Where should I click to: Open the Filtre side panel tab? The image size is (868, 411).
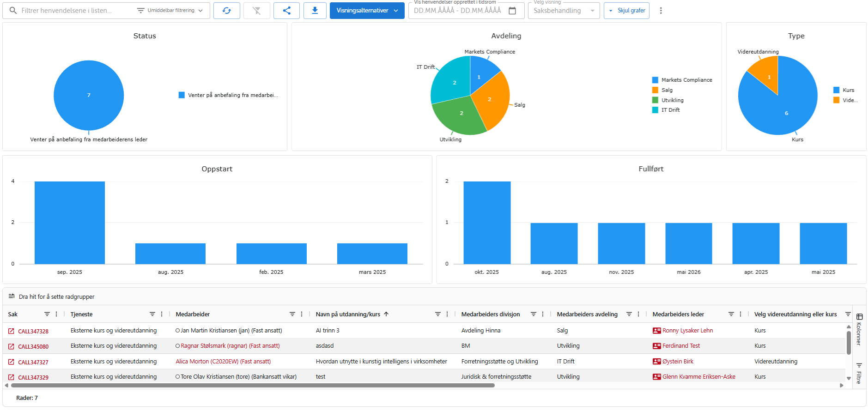pos(859,373)
